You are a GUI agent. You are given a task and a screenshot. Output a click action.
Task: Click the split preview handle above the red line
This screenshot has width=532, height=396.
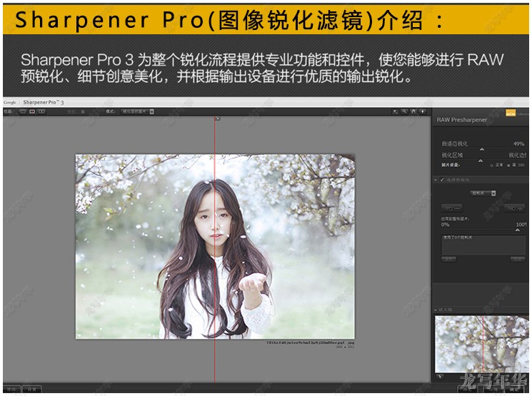pos(218,118)
